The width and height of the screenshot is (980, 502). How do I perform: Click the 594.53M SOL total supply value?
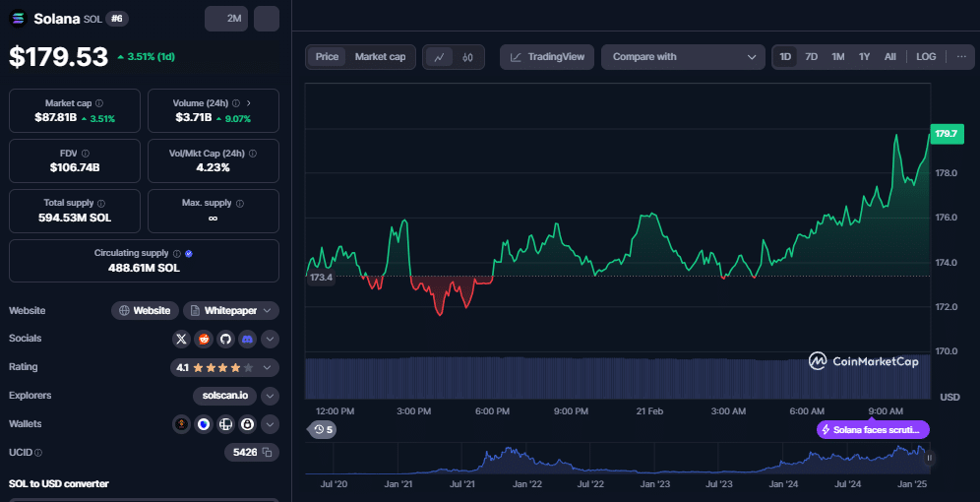tap(75, 218)
